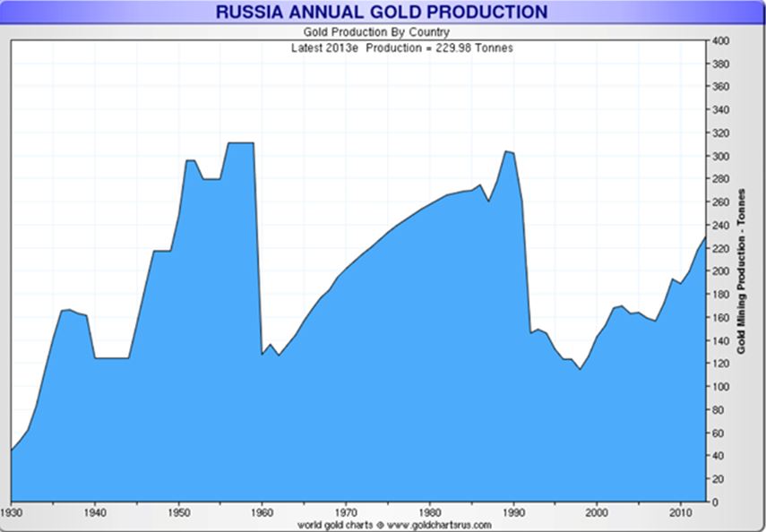Viewport: 766px width, 532px height.
Task: Click the 'Latest 2013e Production = 229.98 Tonnes' text
Action: click(402, 47)
